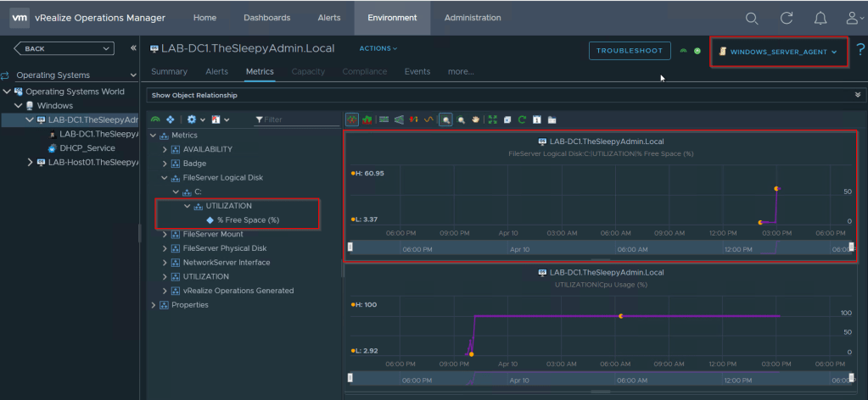Click the metrics Filter input field
The image size is (868, 400).
click(x=295, y=119)
